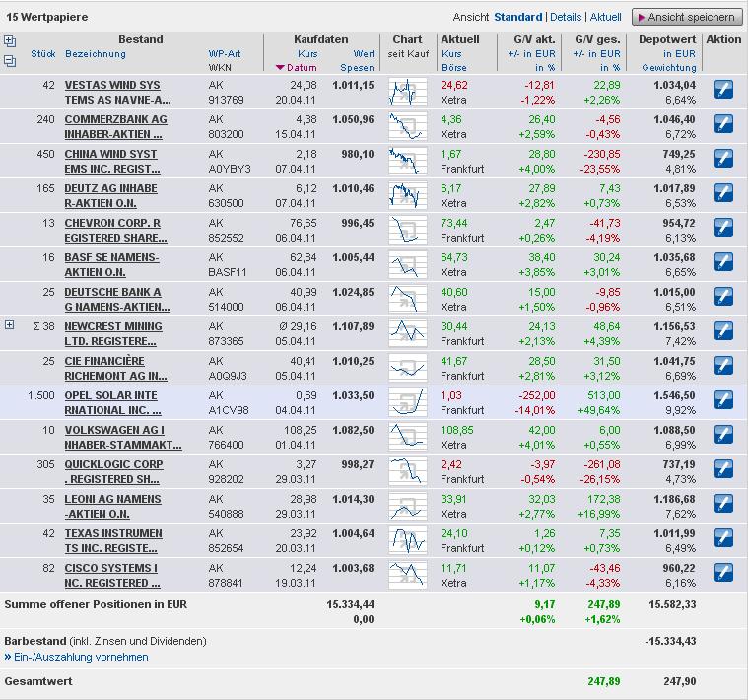Click Ansicht speichern button

[687, 17]
